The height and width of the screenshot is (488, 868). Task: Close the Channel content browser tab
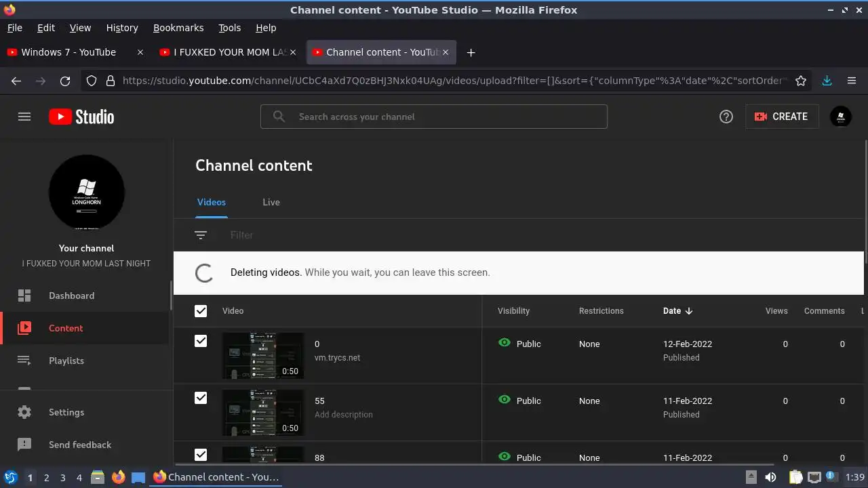[446, 52]
